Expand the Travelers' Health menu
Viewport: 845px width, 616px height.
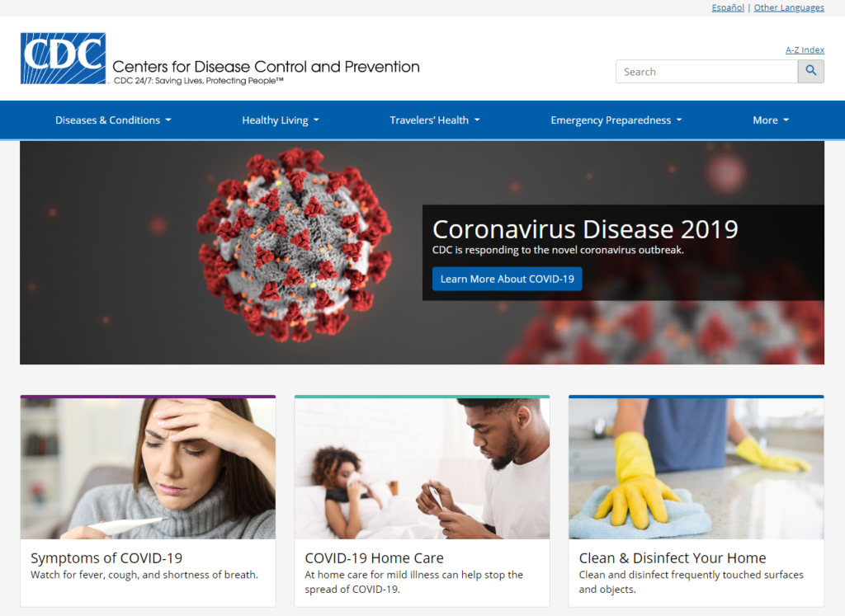(x=434, y=120)
